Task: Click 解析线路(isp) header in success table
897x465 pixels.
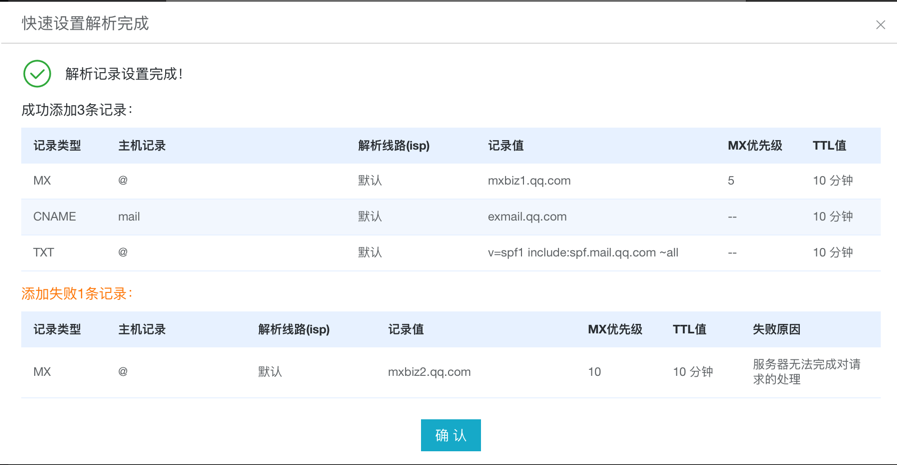Action: [394, 146]
